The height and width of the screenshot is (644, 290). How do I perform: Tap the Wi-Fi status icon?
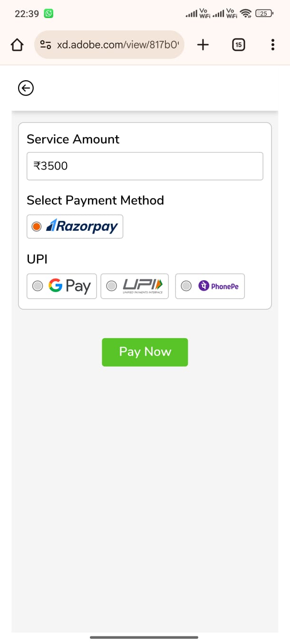pos(245,14)
